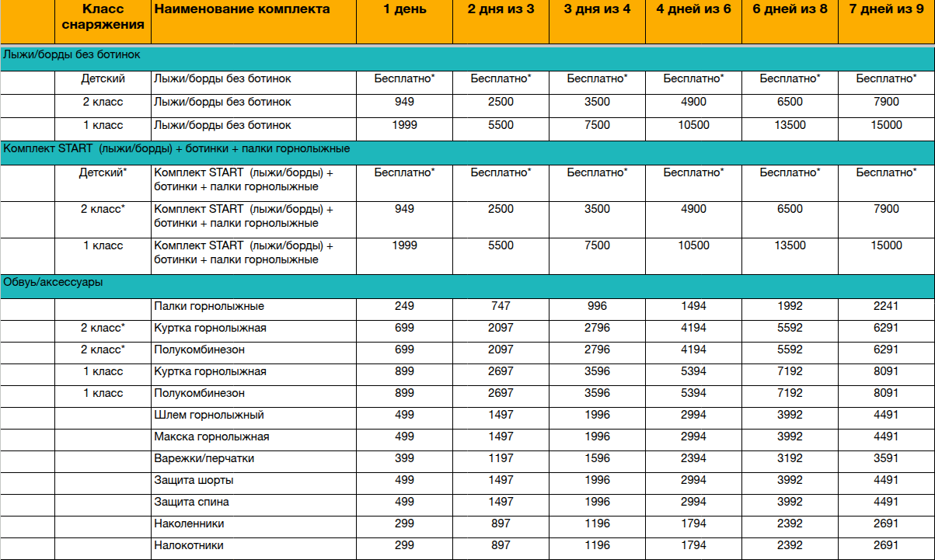This screenshot has height=560, width=935.
Task: Select the standalone "Палки горнолыжные" accessory name cell
Action: 209,307
